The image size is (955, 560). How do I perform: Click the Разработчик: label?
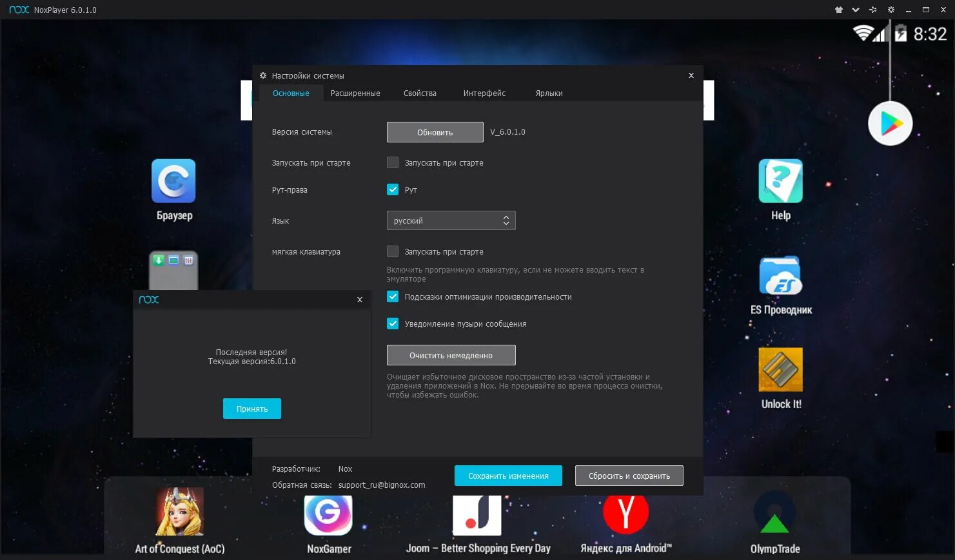[x=296, y=469]
